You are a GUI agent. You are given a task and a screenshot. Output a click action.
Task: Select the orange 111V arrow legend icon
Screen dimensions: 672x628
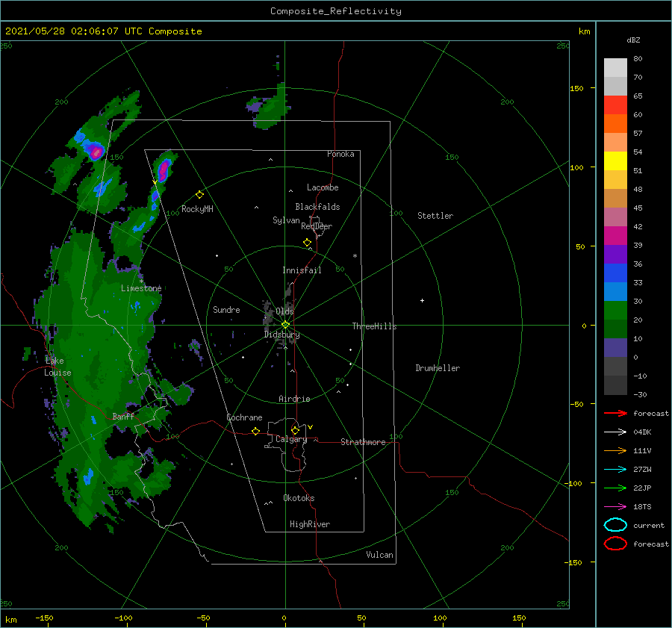pos(615,450)
